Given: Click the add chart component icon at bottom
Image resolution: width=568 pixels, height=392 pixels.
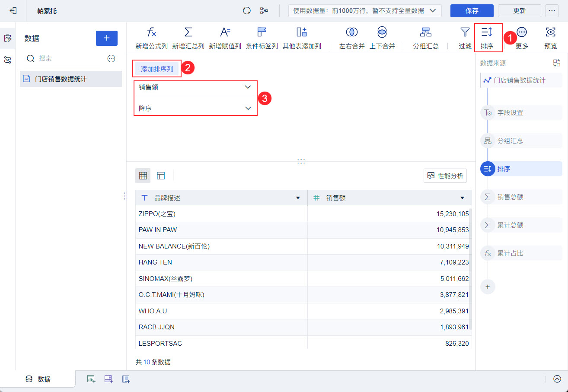Looking at the screenshot, I should click(91, 379).
